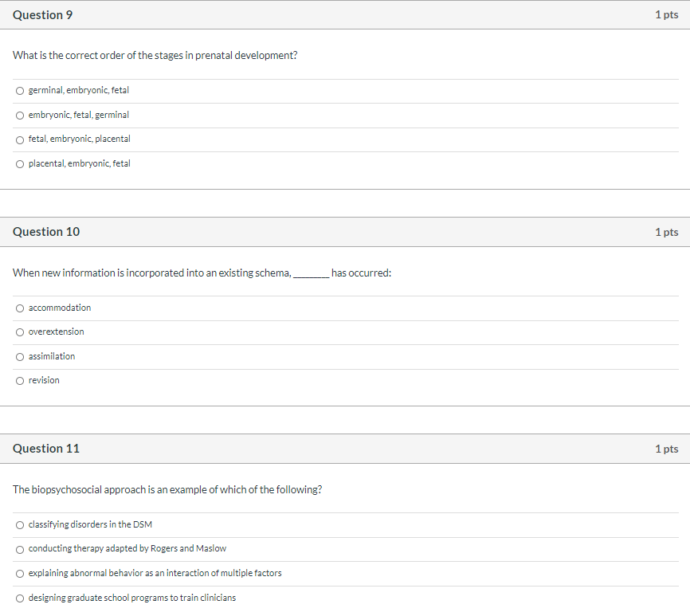This screenshot has width=690, height=616.
Task: Pick the "fetal, embryonic, placental" radio button
Action: tap(20, 140)
